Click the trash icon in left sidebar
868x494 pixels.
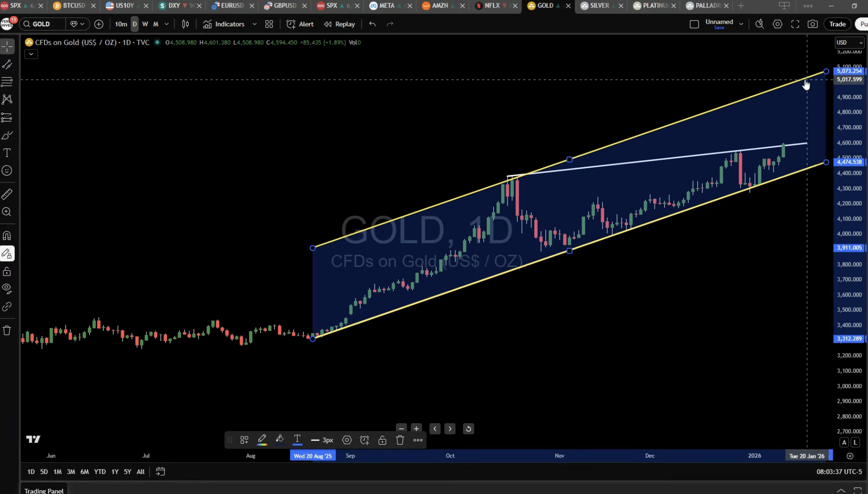point(7,330)
